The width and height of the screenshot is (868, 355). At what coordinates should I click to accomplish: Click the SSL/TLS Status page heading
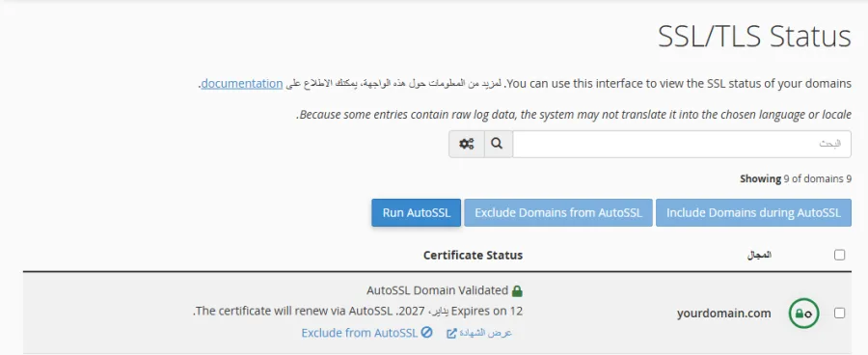coord(754,37)
